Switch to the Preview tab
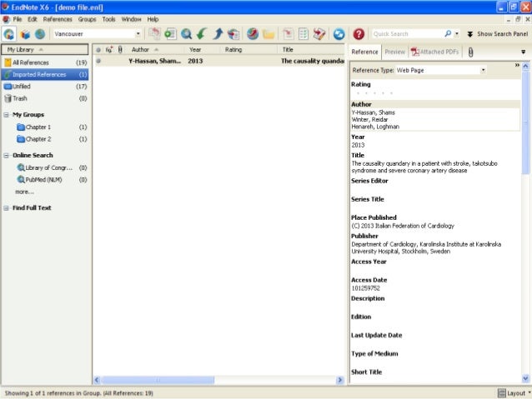The width and height of the screenshot is (532, 399). [394, 52]
